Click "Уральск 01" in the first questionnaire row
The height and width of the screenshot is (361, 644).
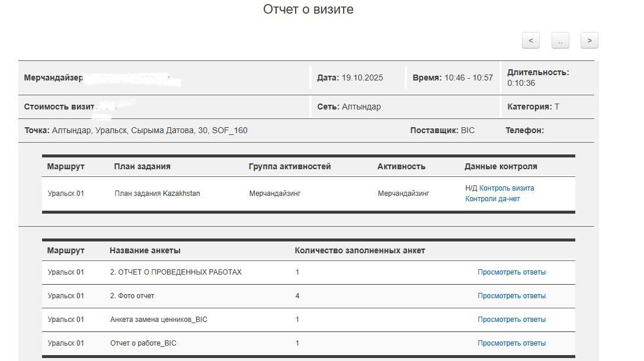[65, 272]
